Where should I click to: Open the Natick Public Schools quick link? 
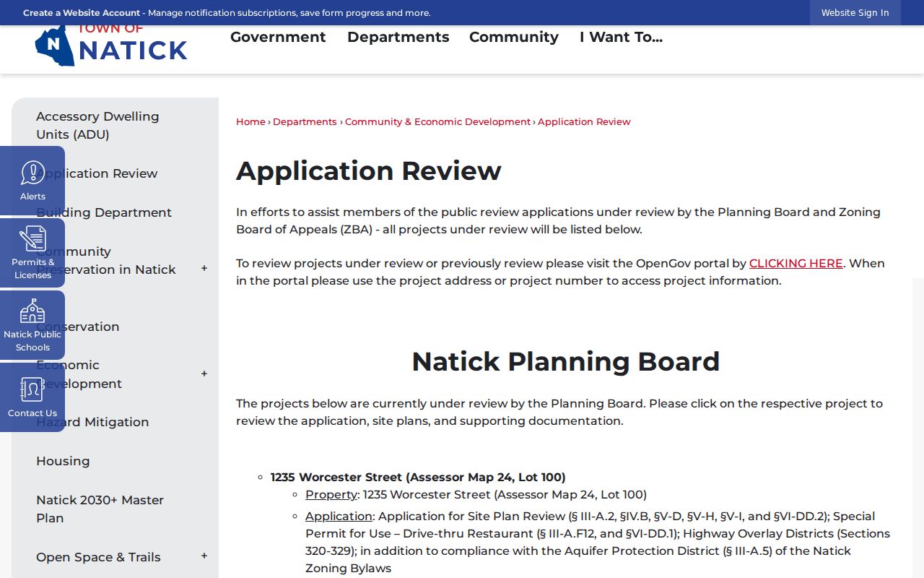[x=32, y=325]
